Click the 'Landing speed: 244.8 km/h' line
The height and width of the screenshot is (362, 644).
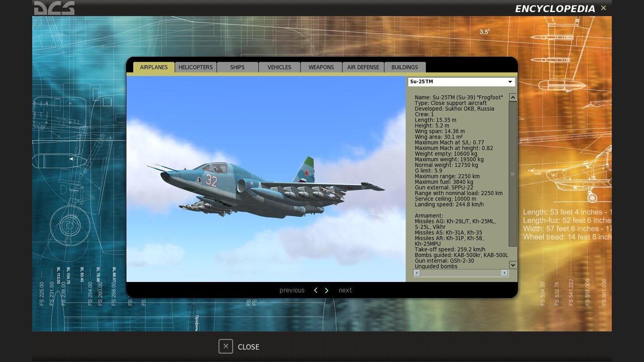coord(449,205)
